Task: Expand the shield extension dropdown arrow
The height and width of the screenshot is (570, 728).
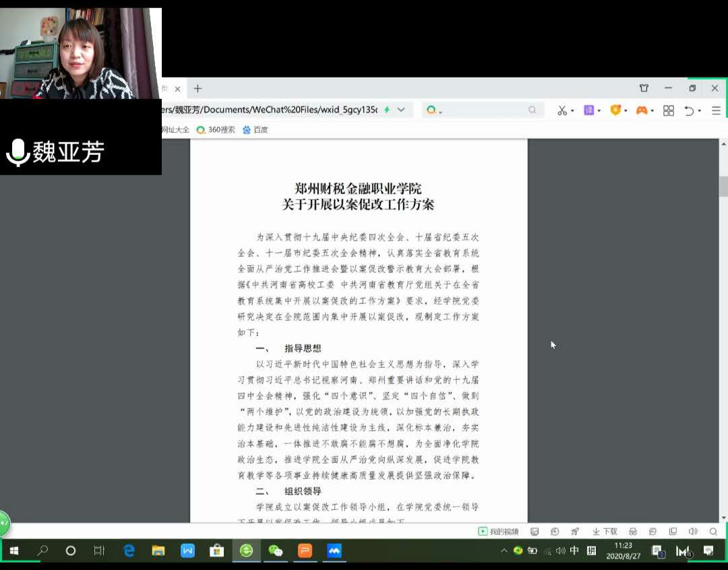Action: click(x=626, y=111)
